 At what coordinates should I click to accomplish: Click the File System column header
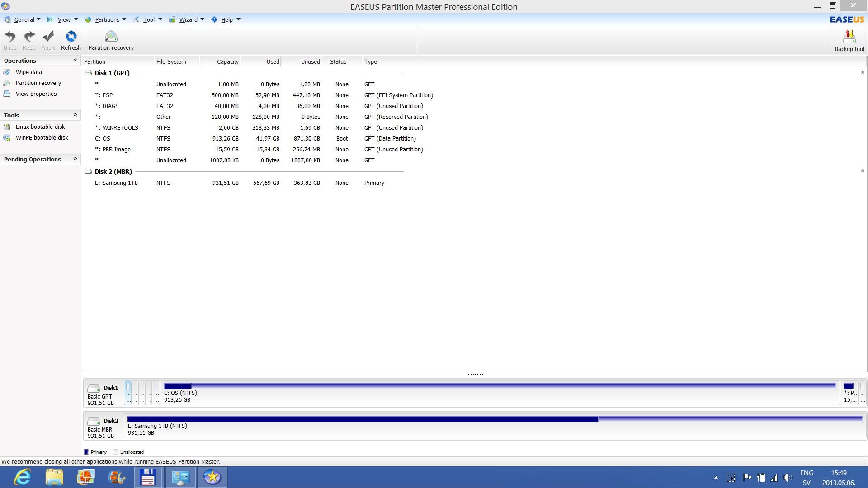(176, 62)
